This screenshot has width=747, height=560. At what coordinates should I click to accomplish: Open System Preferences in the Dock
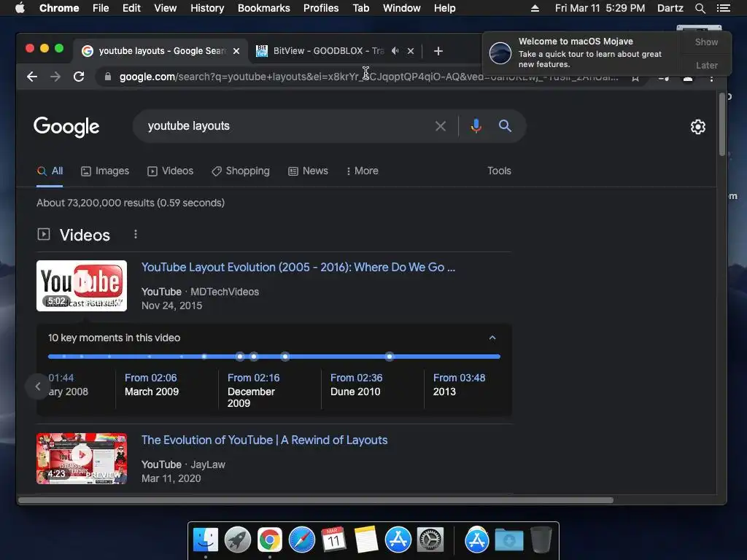[430, 540]
